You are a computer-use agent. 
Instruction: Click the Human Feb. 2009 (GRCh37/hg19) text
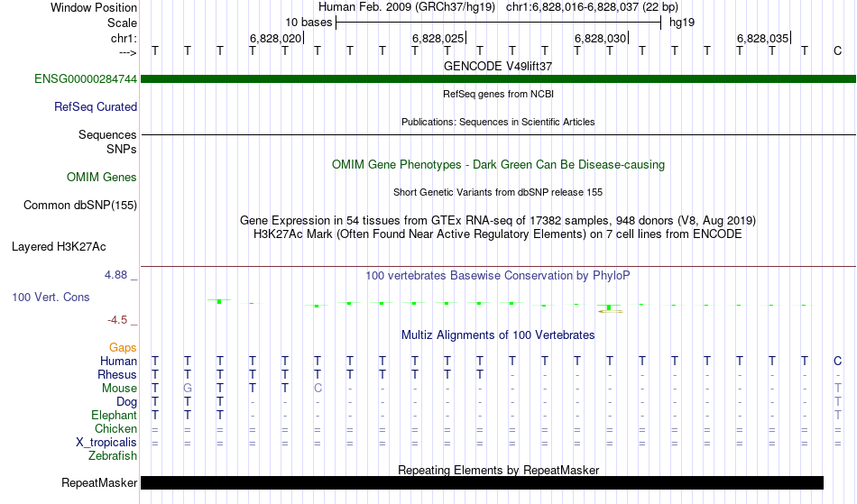(407, 7)
